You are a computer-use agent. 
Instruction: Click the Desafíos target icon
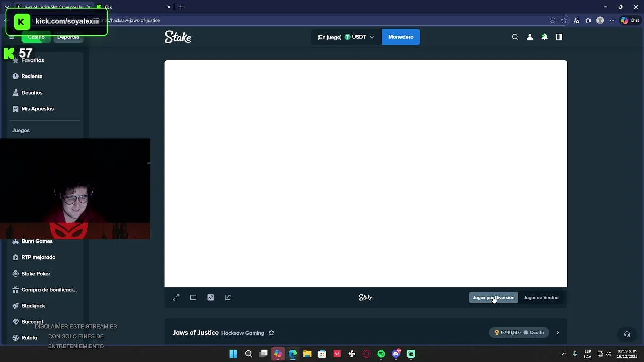point(15,93)
